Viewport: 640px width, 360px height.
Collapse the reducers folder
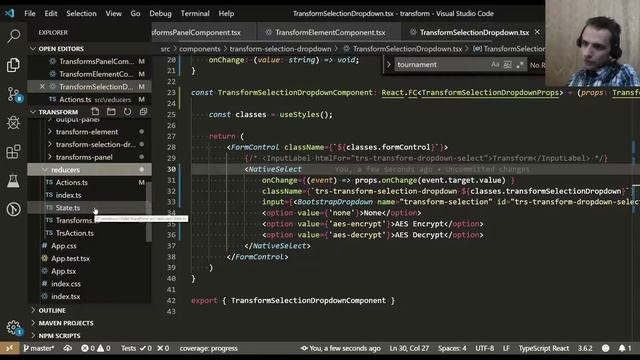click(x=65, y=170)
